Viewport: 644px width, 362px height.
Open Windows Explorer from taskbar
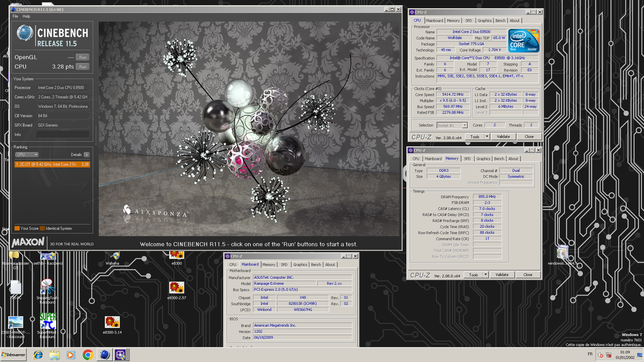coord(54,355)
